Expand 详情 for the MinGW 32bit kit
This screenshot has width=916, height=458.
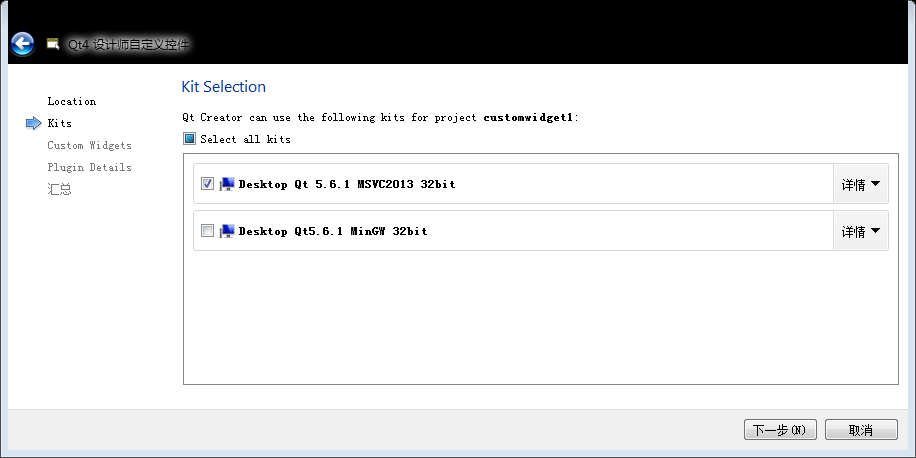861,231
